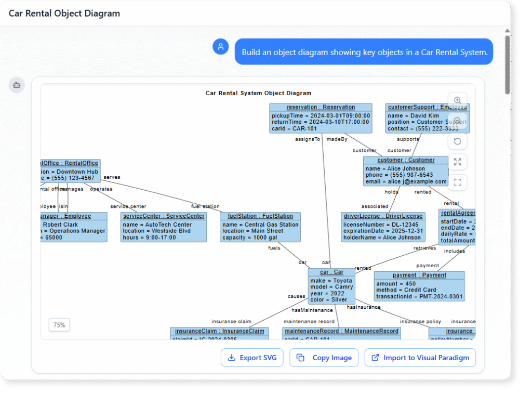Click the 'Car Rental Object Diagram' header
Viewport: 532px width, 394px height.
(64, 13)
